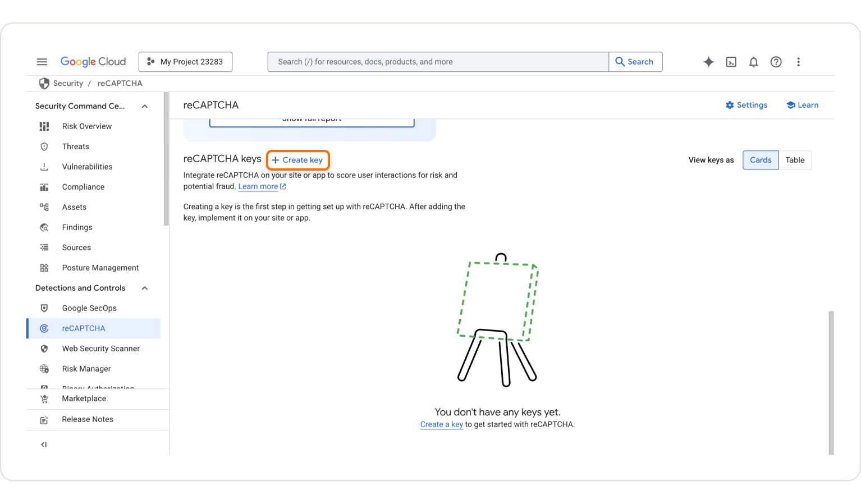861x504 pixels.
Task: Click the Learn button
Action: click(x=802, y=105)
